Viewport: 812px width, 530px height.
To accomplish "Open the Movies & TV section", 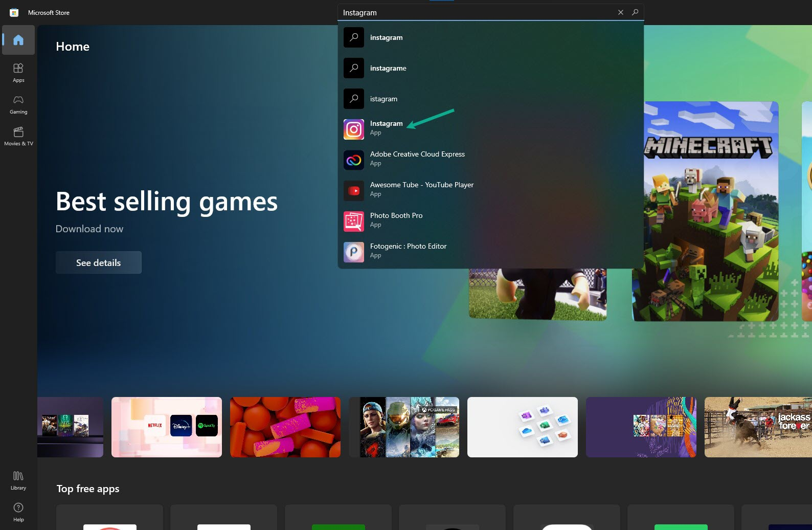I will pyautogui.click(x=18, y=136).
